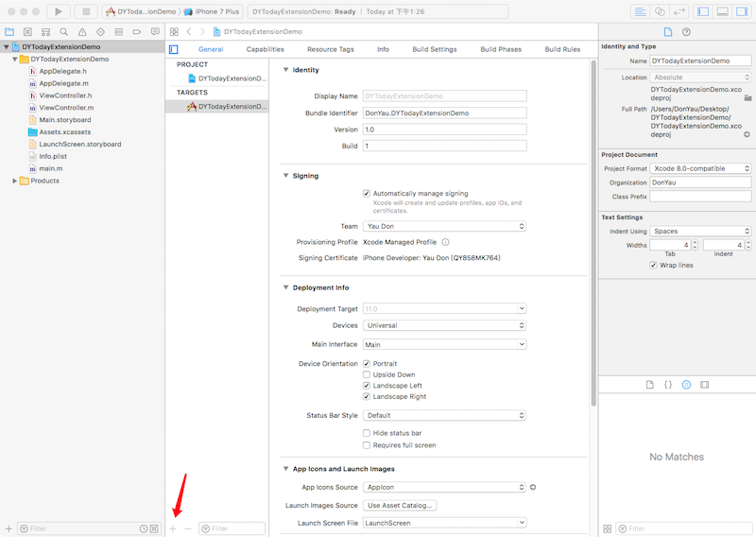Image resolution: width=756 pixels, height=537 pixels.
Task: Show the assistant editor
Action: coord(660,11)
